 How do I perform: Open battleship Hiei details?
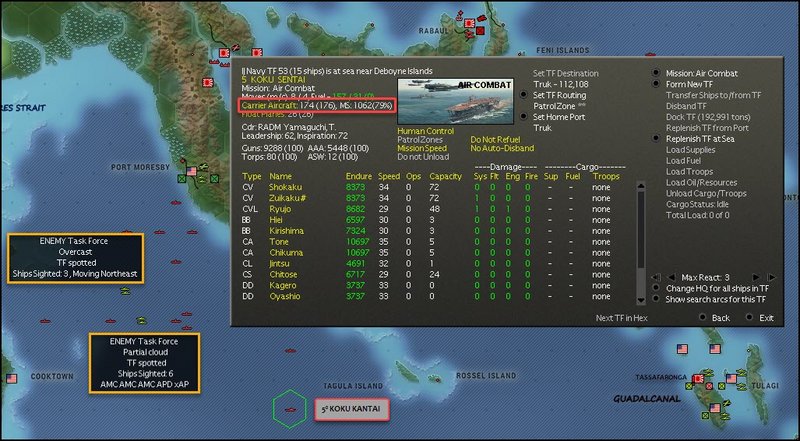(x=276, y=220)
